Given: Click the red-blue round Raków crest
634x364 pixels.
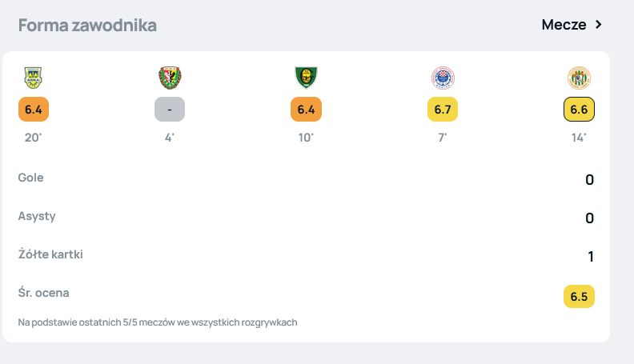Looking at the screenshot, I should (443, 77).
